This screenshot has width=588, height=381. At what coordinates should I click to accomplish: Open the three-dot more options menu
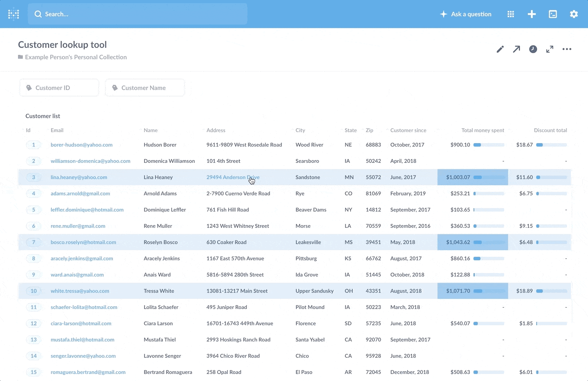[x=567, y=49]
